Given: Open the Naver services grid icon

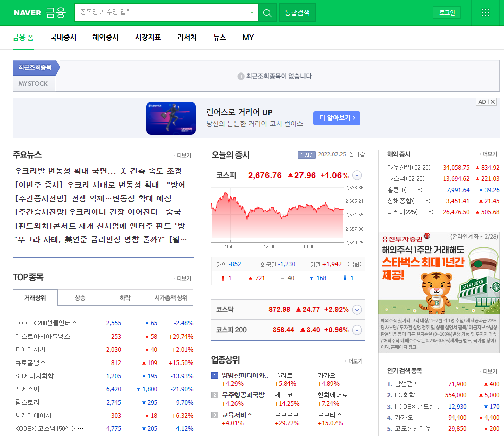Looking at the screenshot, I should (x=485, y=13).
